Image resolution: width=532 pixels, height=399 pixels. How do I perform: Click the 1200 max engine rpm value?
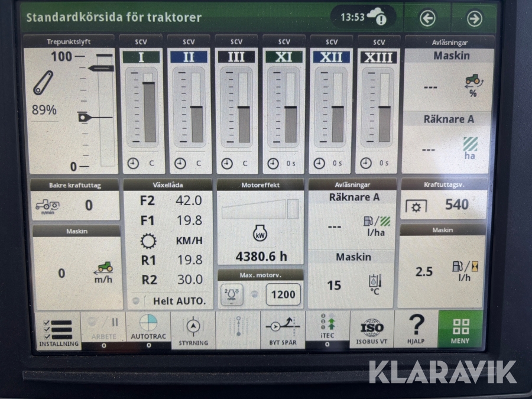(283, 294)
